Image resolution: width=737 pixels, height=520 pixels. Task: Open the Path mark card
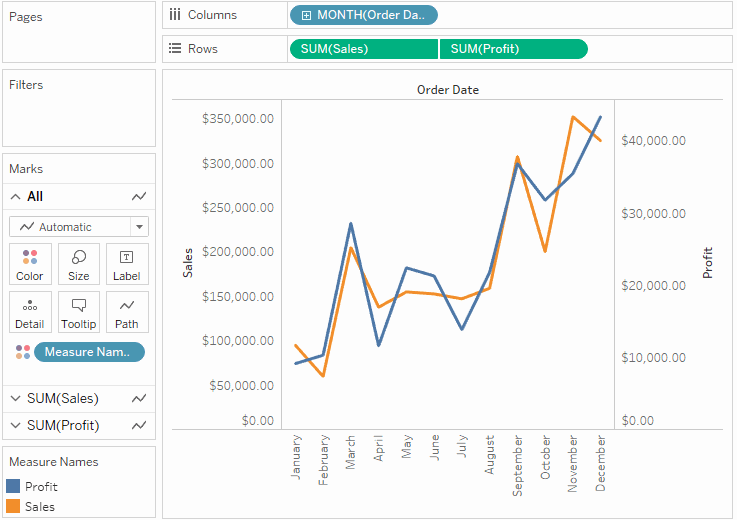[x=127, y=312]
